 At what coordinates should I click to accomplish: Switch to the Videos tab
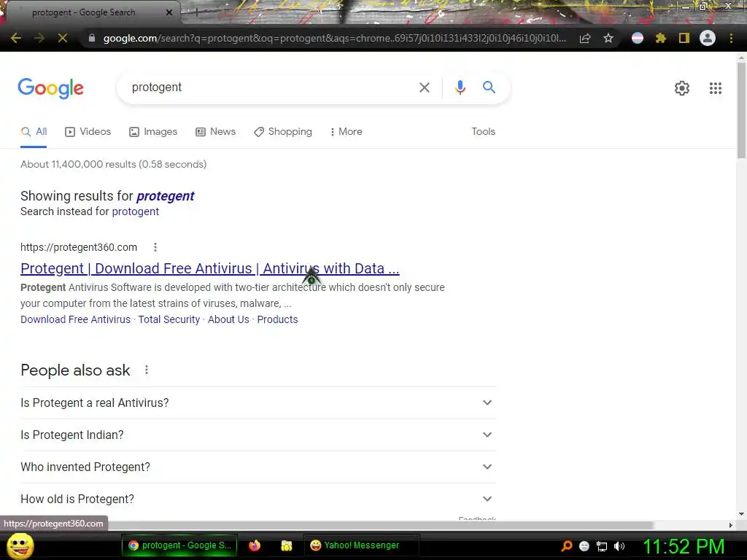[x=88, y=131]
